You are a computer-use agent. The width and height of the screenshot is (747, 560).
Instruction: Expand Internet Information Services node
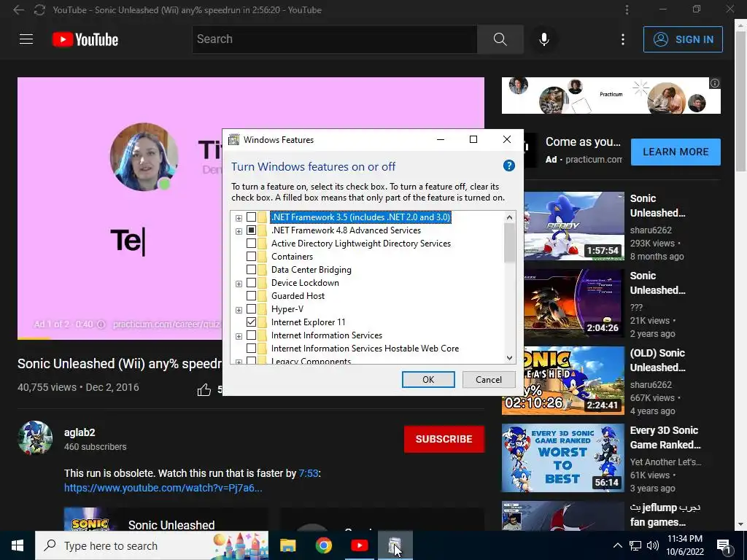click(239, 336)
